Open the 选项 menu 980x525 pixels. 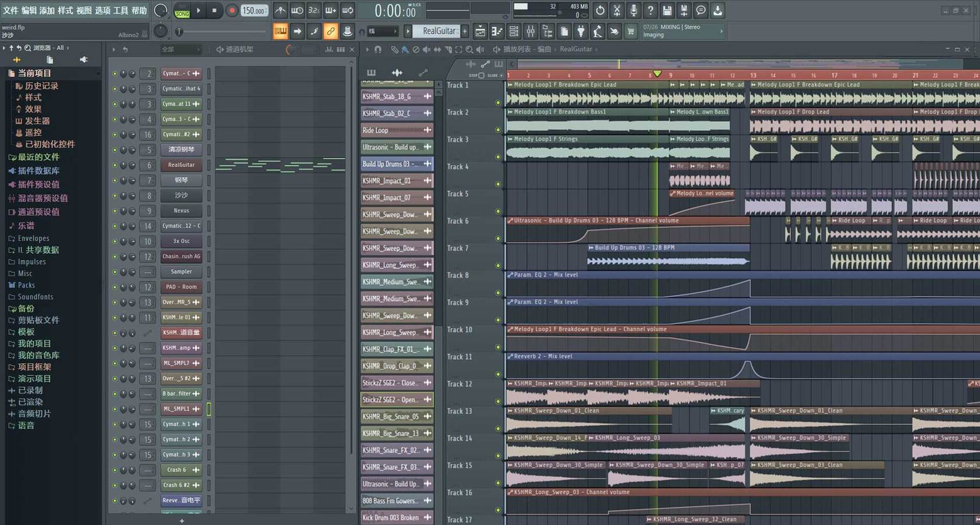click(102, 10)
